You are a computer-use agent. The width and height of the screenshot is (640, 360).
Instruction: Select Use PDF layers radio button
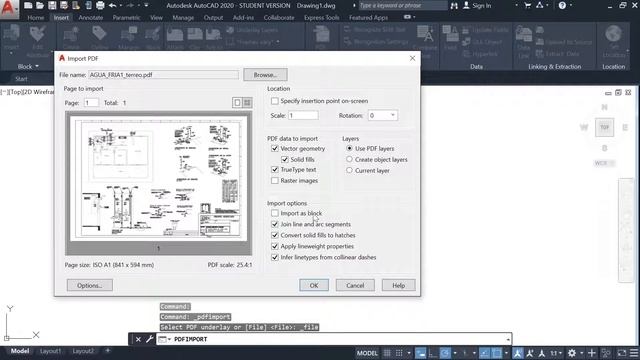coord(349,148)
